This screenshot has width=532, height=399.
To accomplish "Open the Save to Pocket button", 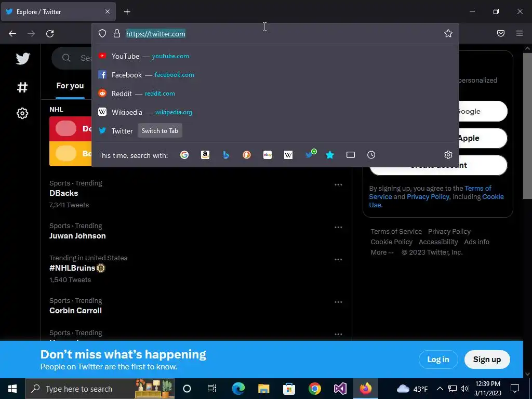I will tap(501, 33).
